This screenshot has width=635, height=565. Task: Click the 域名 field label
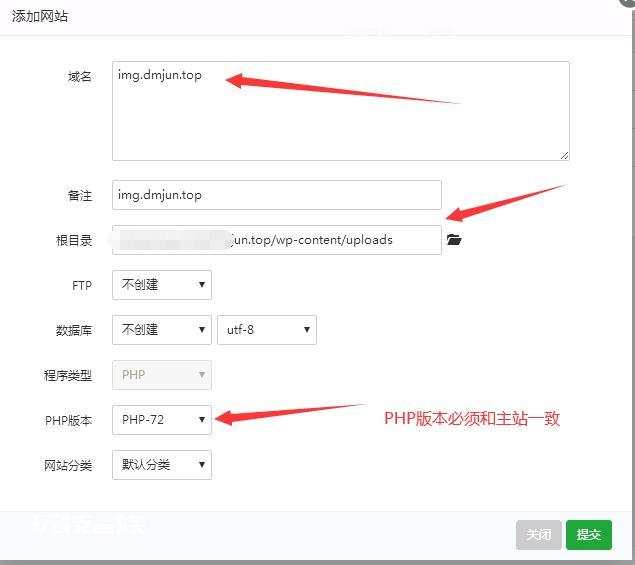(80, 76)
